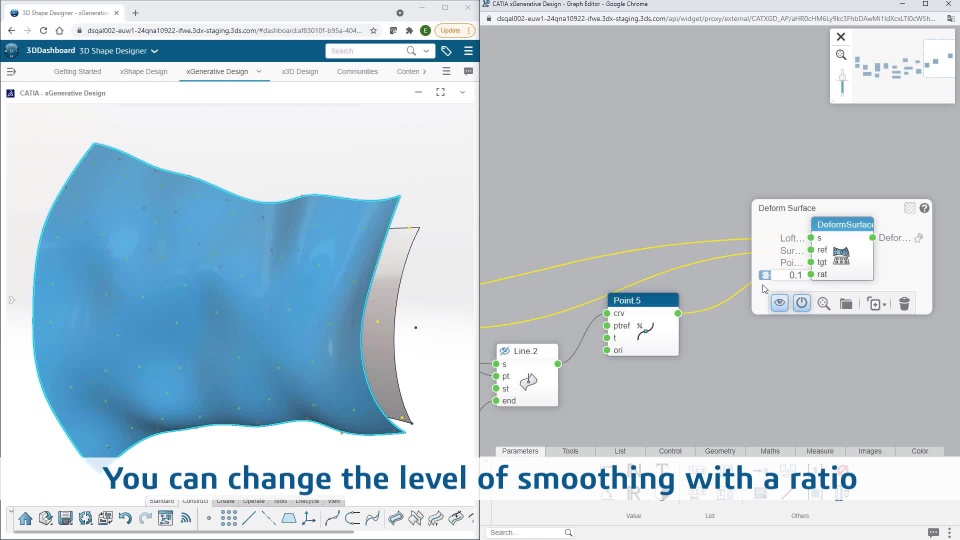This screenshot has width=960, height=540.
Task: Expand the left side panel arrow in viewer
Action: coord(11,300)
